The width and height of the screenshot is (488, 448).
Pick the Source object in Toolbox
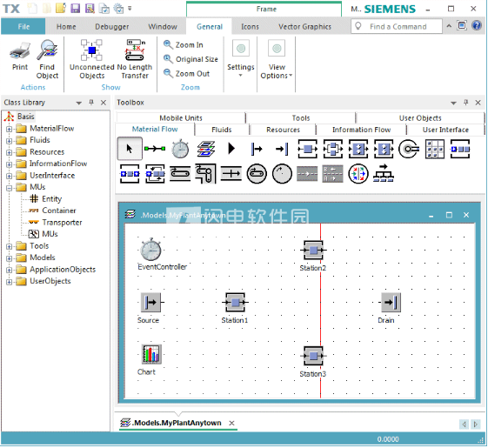(x=257, y=149)
